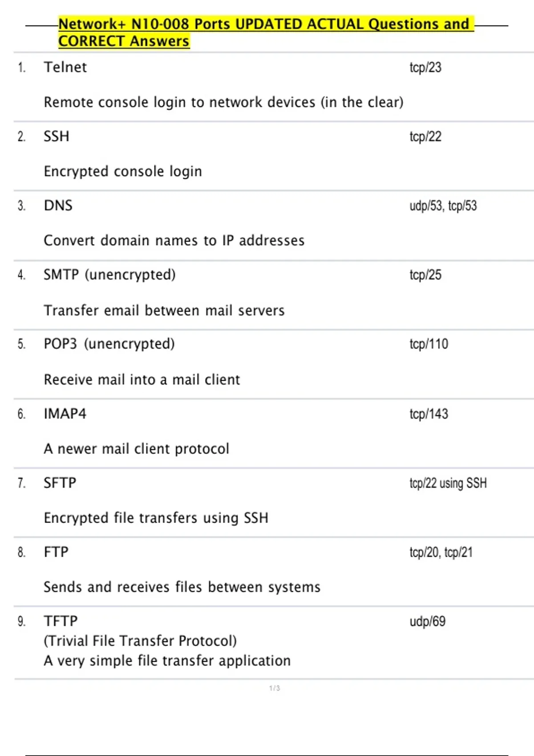Click the tcp/110 port answer
This screenshot has height=756, width=534.
pos(429,344)
